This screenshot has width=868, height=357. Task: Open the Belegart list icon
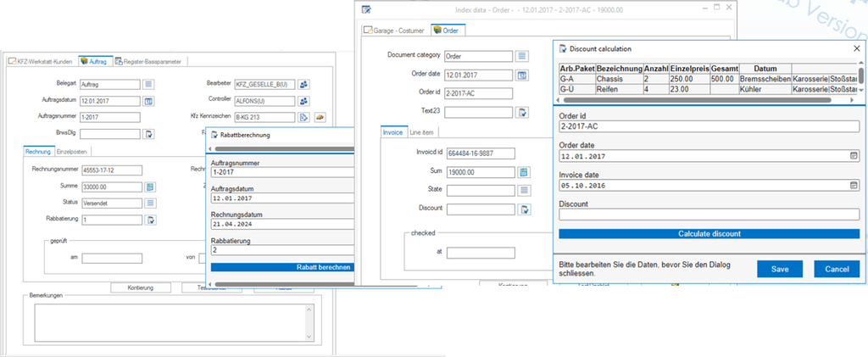coord(148,84)
